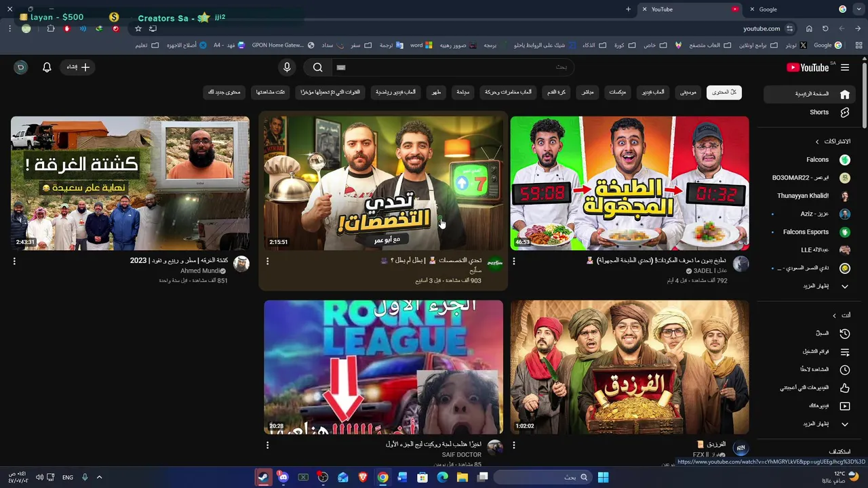Open the عبدالإله LLE channel subscription

coord(811,250)
